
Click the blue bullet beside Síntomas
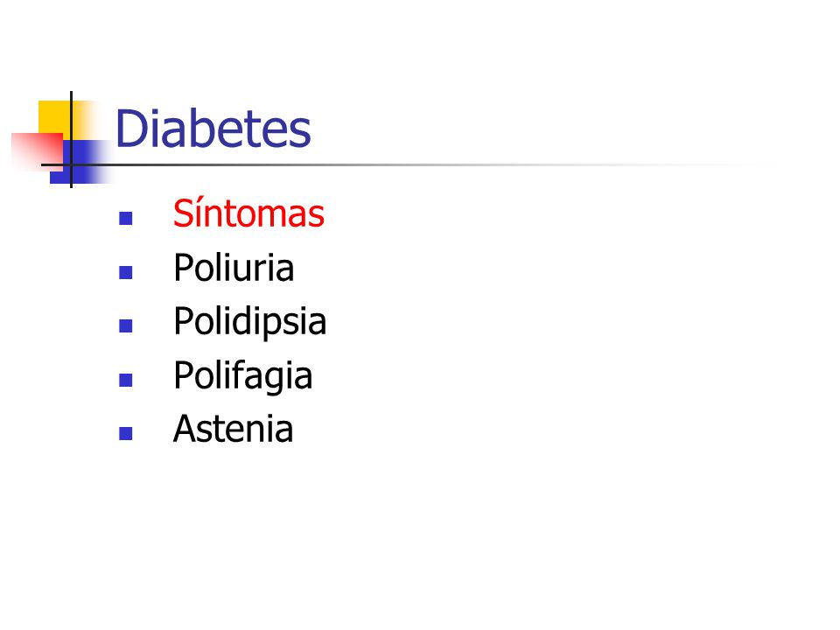125,218
